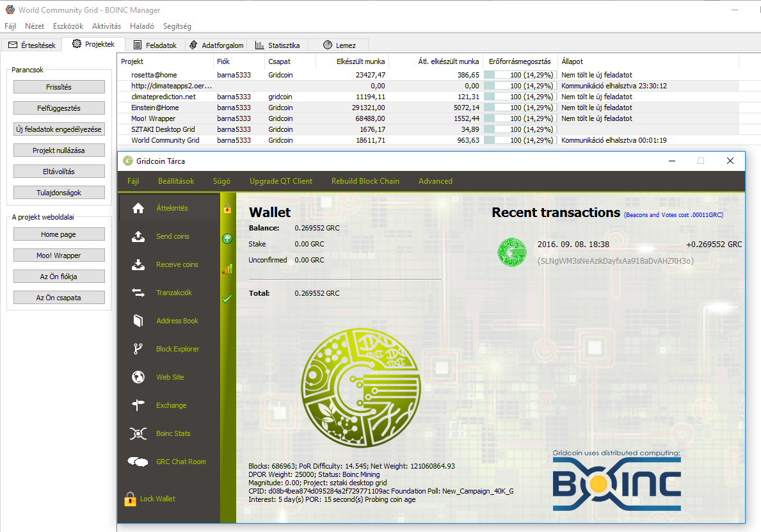Click the Block Explorer branch icon
The width and height of the screenshot is (761, 532).
(138, 349)
